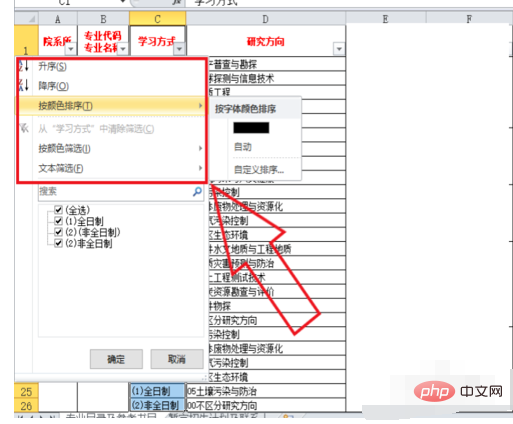Click cell containing (2)非全日制 in row 26
Viewport: 513px width, 424px height.
157,405
